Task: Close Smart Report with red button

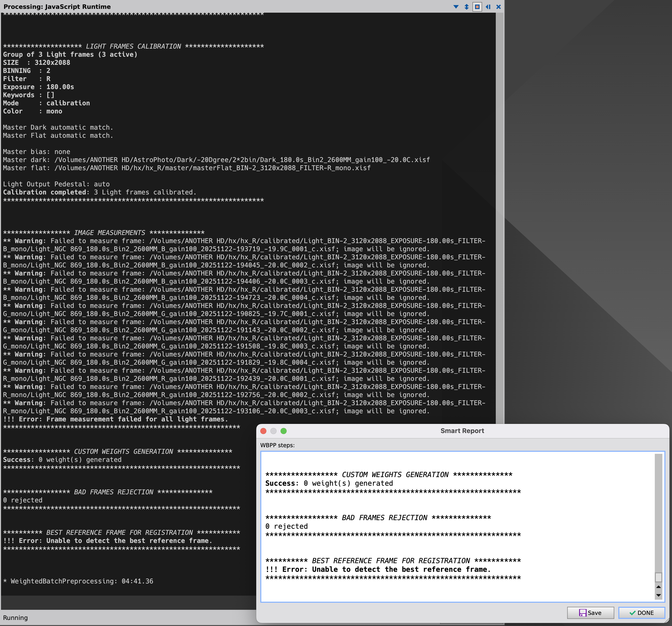Action: tap(263, 431)
